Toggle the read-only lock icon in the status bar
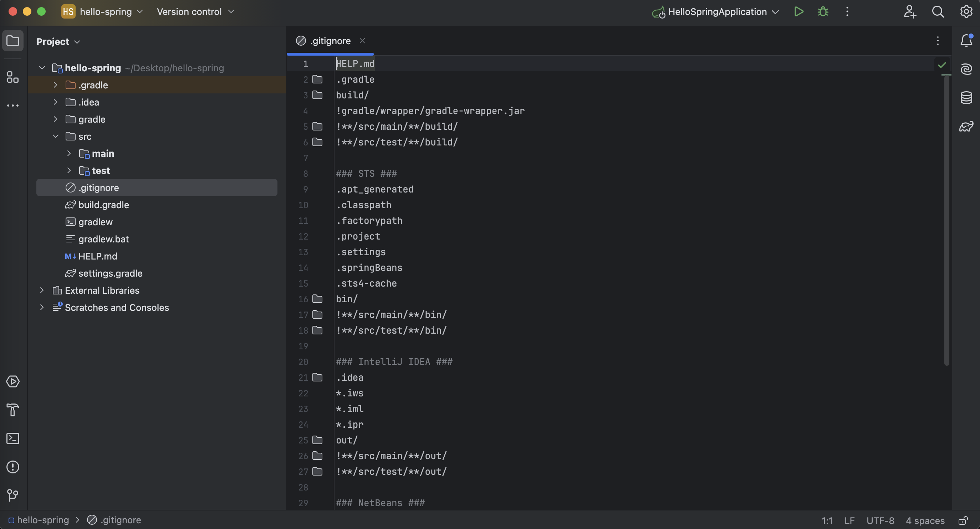 pyautogui.click(x=963, y=520)
